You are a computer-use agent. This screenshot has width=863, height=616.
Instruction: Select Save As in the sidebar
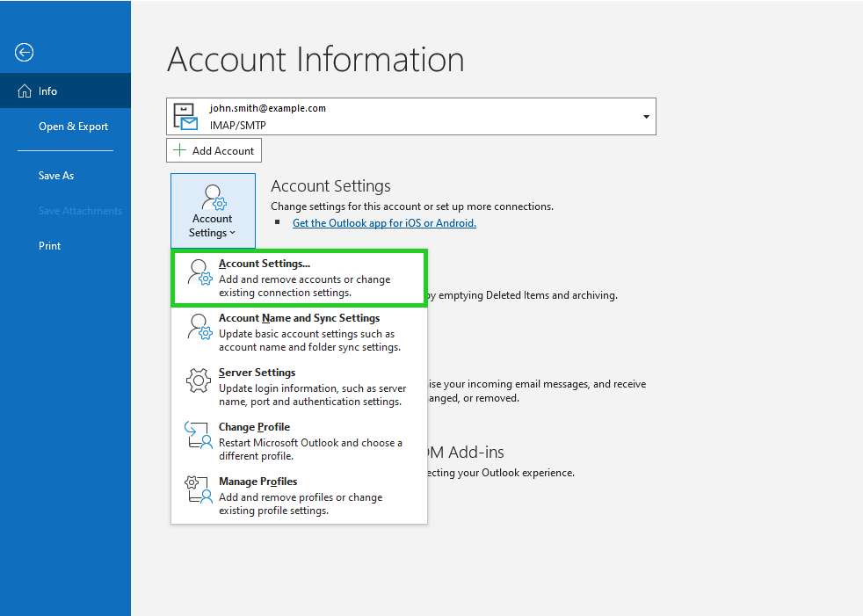click(x=56, y=176)
